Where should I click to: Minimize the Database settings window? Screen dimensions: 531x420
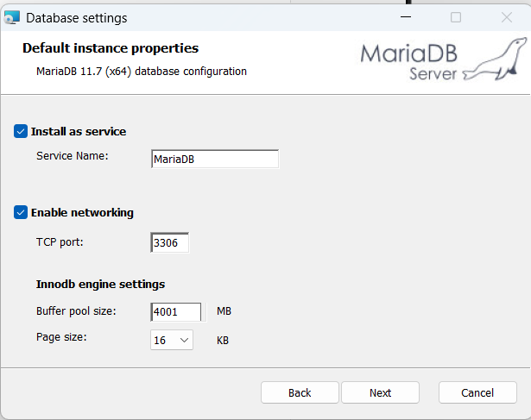click(x=406, y=17)
